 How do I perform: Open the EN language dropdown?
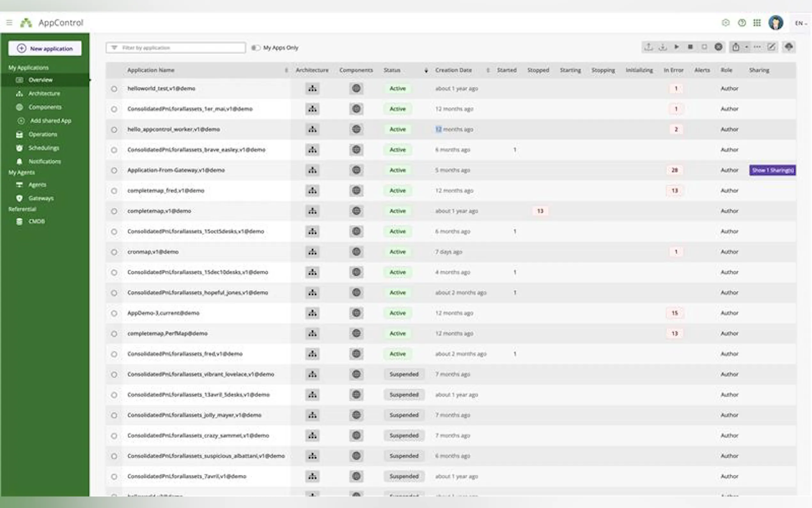(x=800, y=23)
